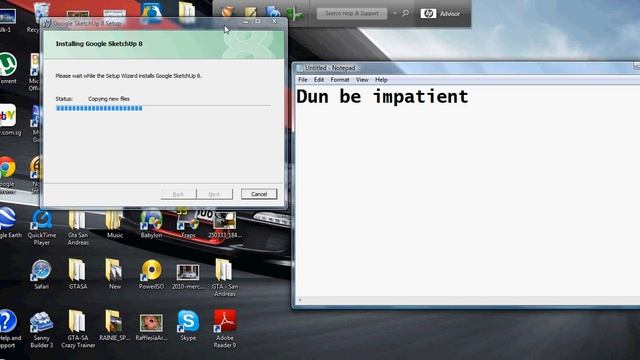Open the Google Earth desktop icon
Screen dimensions: 640x360
(7, 218)
